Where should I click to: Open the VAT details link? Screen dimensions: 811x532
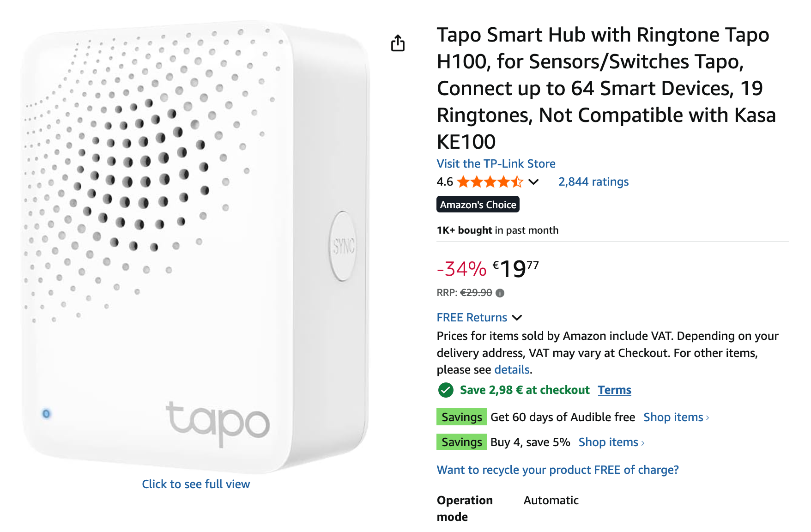512,370
